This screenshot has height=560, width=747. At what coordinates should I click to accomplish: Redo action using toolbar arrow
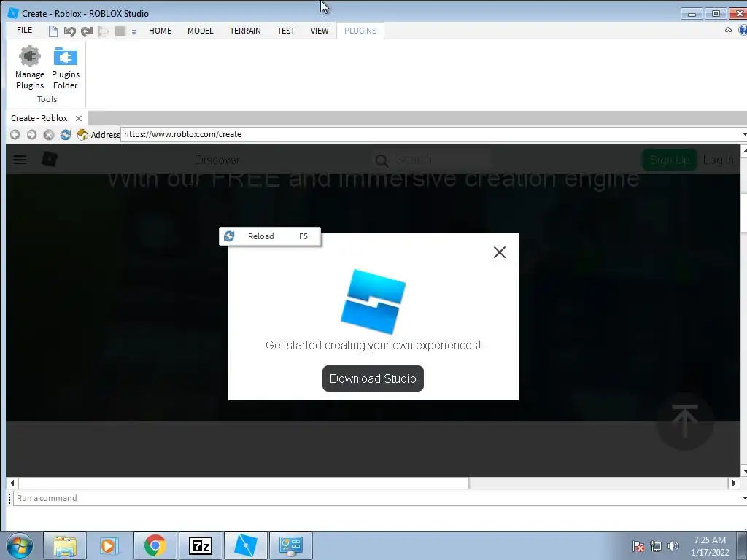pos(87,31)
